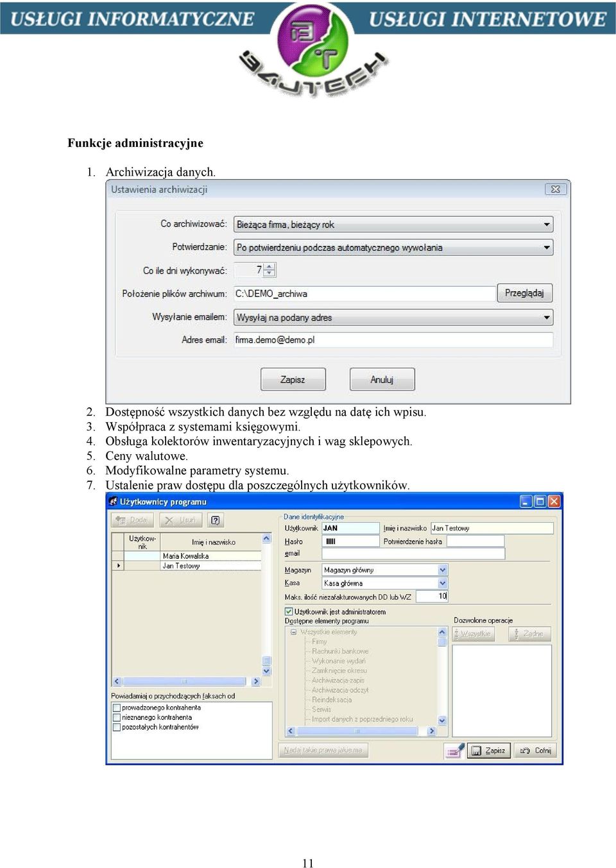Select 'Reindeksacja' tree item
Image resolution: width=616 pixels, height=868 pixels.
(x=332, y=700)
